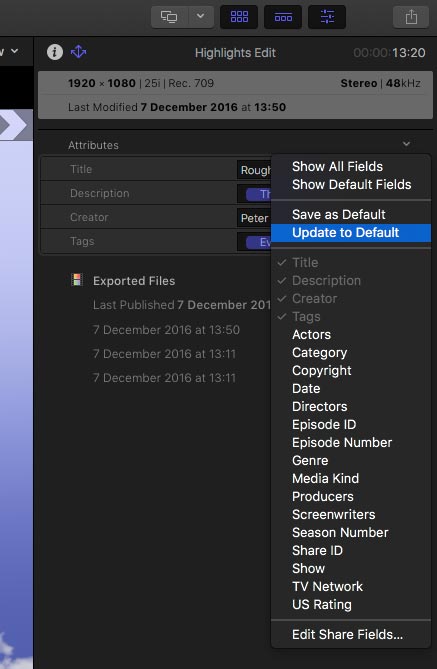Toggle the browser grid view button
437x669 pixels.
[x=239, y=17]
